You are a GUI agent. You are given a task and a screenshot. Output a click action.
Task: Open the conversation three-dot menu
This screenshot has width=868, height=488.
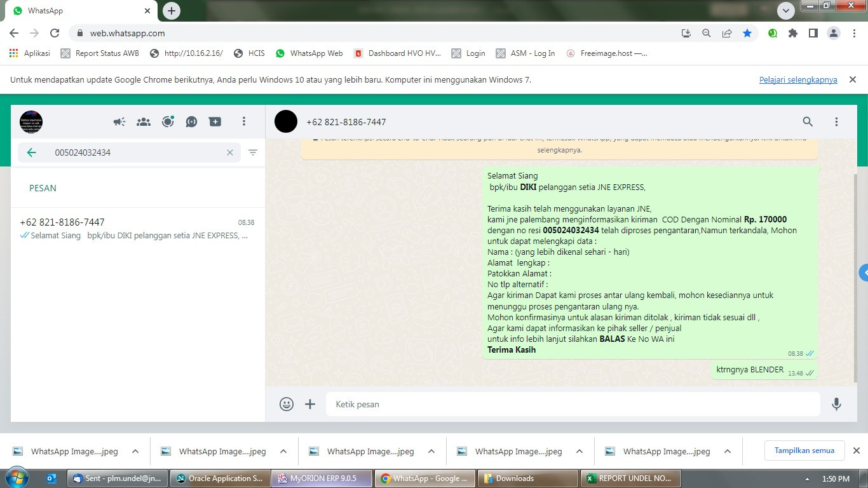pyautogui.click(x=836, y=121)
